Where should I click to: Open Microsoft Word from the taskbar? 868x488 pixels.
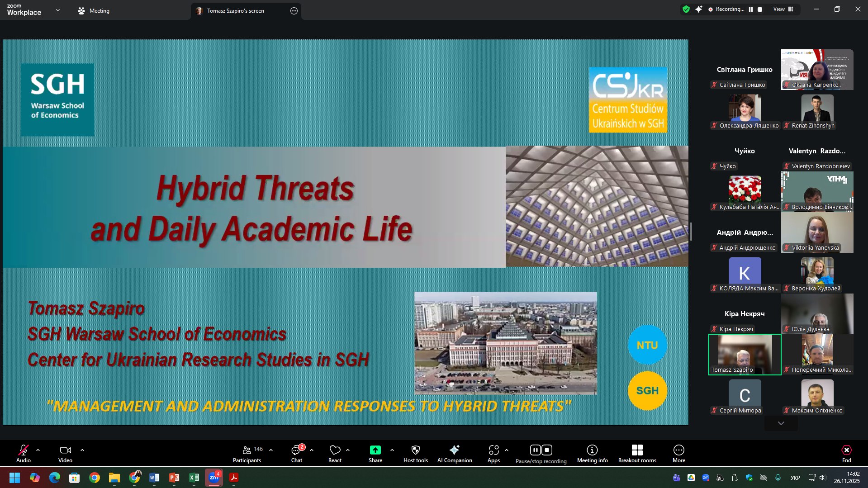[x=154, y=478]
